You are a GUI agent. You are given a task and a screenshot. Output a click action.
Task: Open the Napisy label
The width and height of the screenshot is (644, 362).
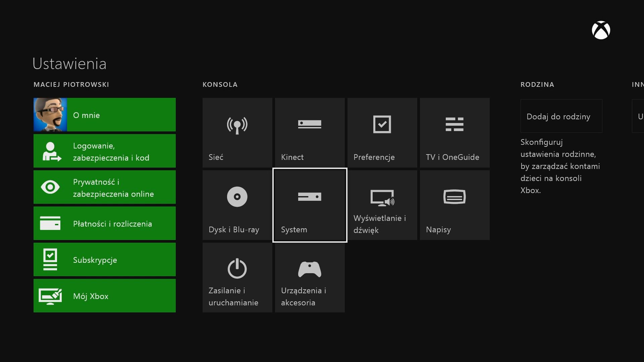438,230
